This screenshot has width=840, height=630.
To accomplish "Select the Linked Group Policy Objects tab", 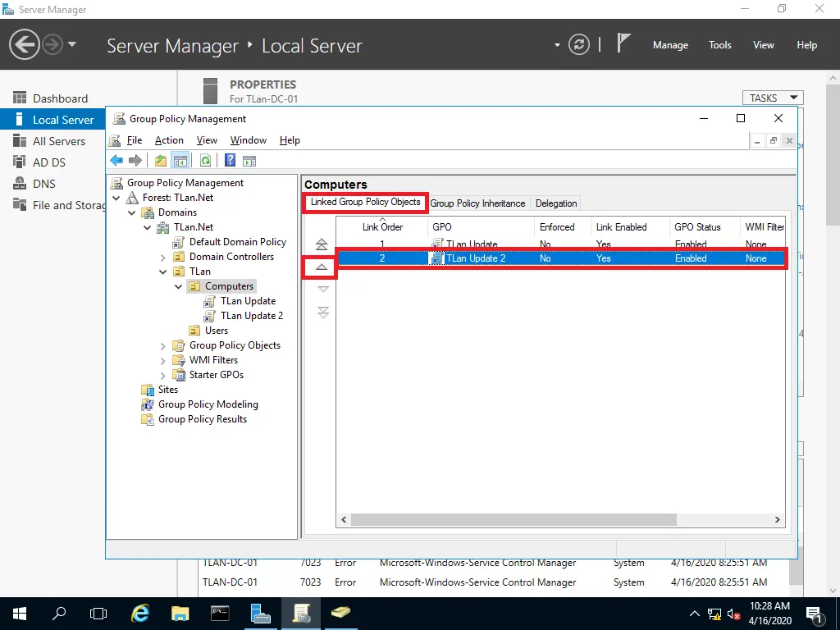I will (365, 202).
